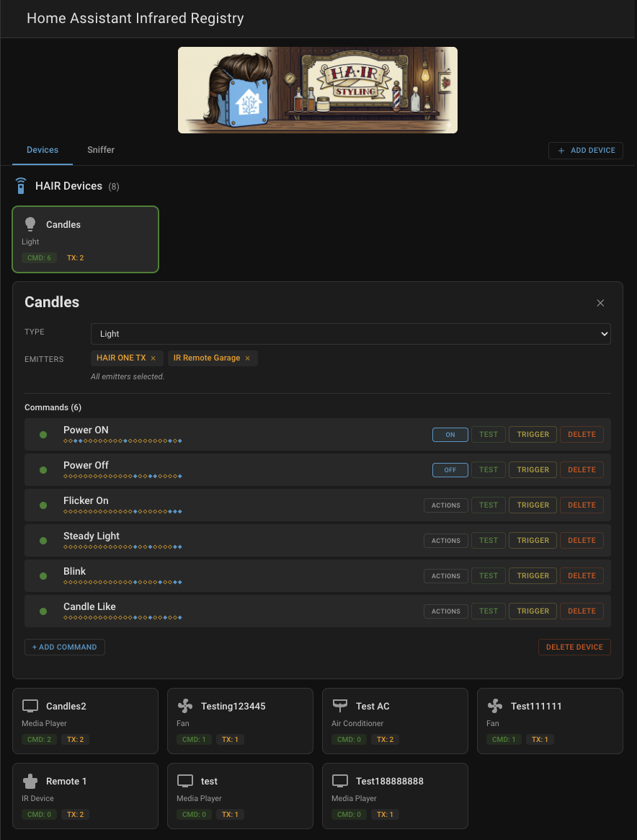Click the Delete Device button
The height and width of the screenshot is (840, 637).
coord(574,647)
